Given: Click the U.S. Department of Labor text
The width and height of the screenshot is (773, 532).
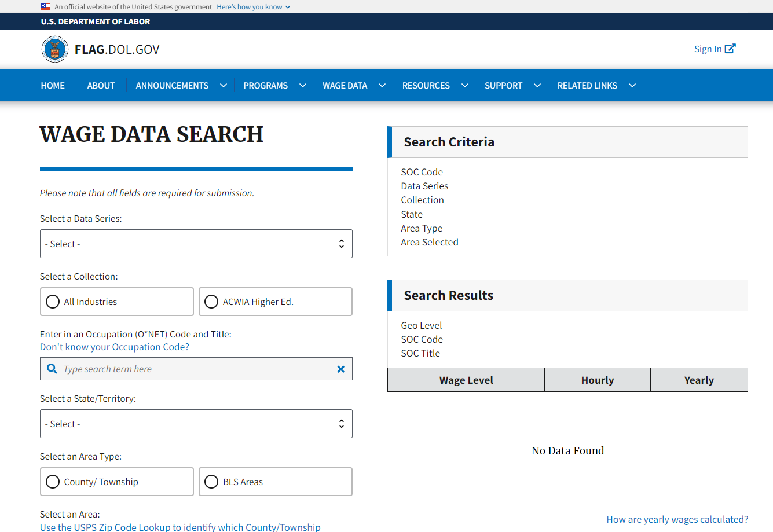Looking at the screenshot, I should click(x=96, y=21).
